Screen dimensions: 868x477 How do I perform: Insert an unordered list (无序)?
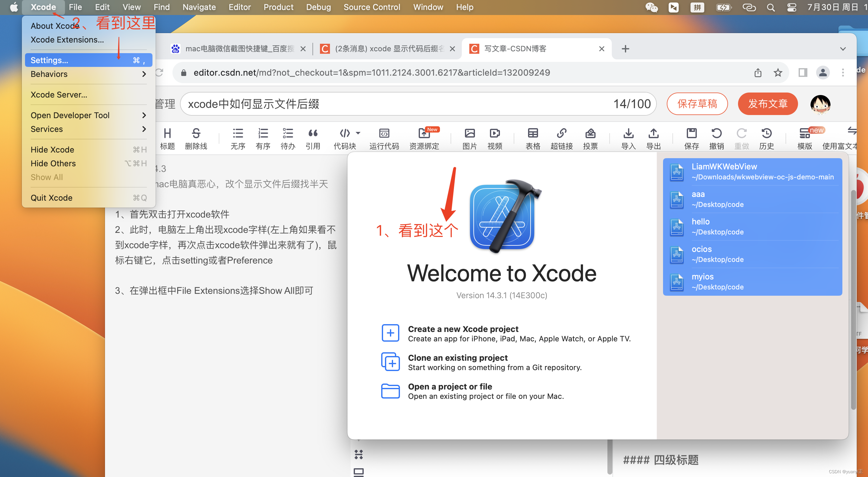pyautogui.click(x=237, y=133)
